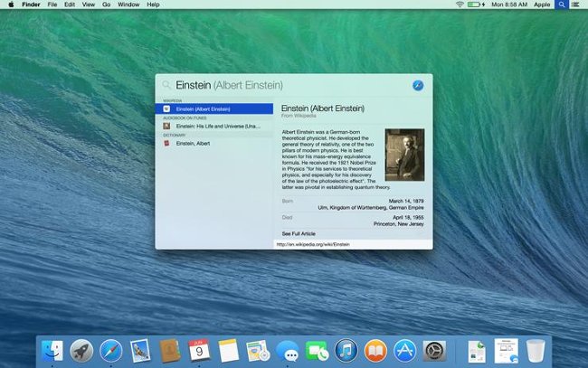Click the Audiobook on iTunes header
The width and height of the screenshot is (588, 368).
click(185, 118)
